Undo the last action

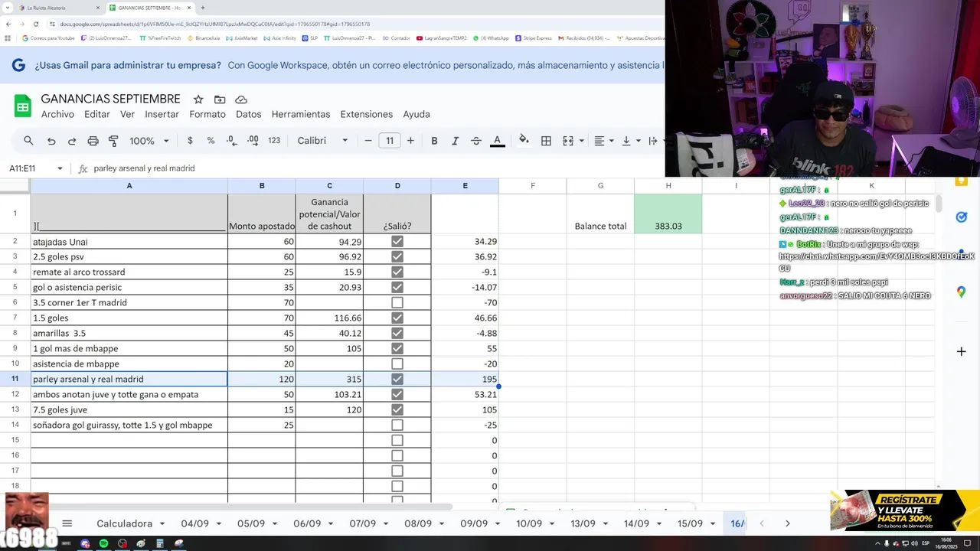pyautogui.click(x=51, y=141)
